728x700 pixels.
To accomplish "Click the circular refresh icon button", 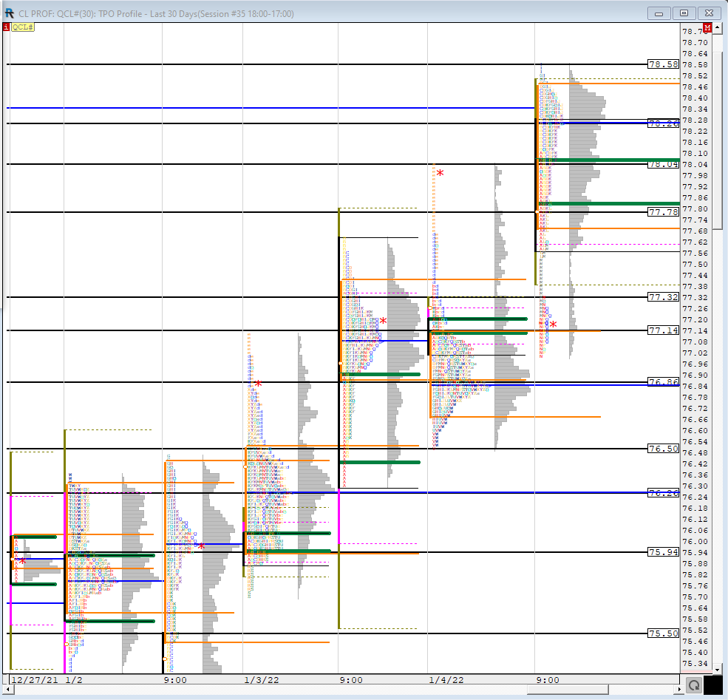I will coord(694,685).
